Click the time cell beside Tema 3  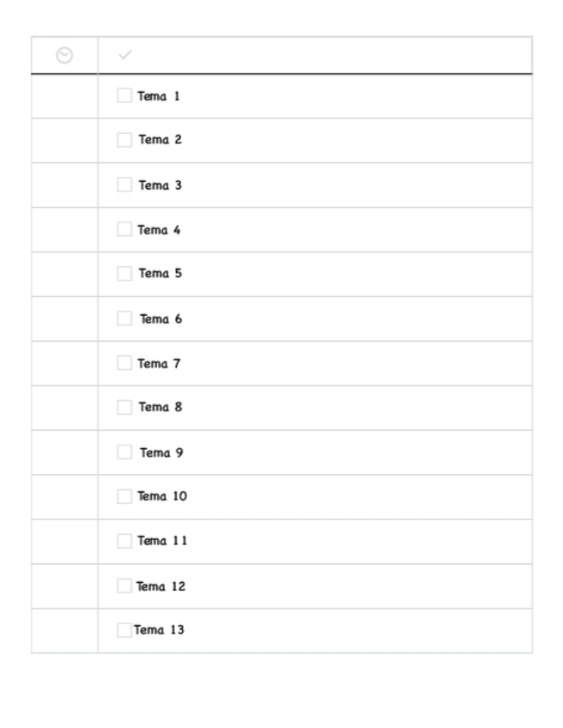click(64, 185)
